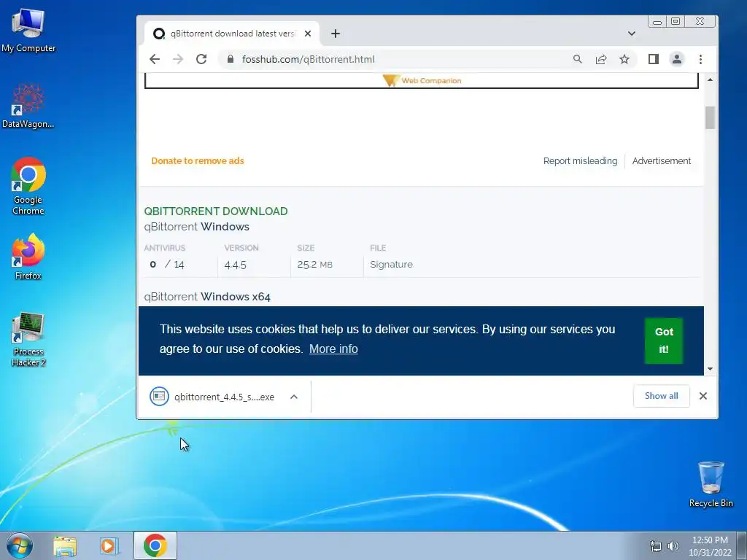Open the Signature file link
The width and height of the screenshot is (747, 560).
pos(391,264)
